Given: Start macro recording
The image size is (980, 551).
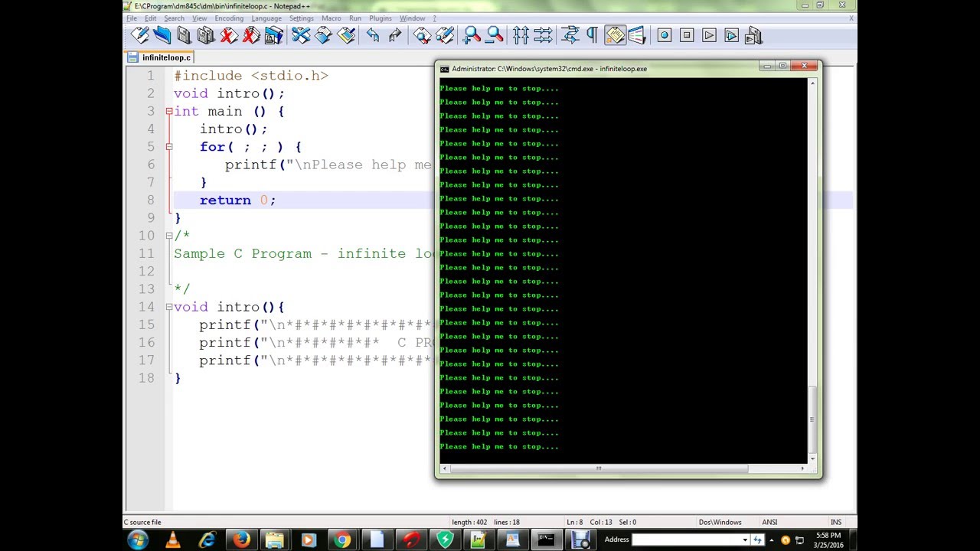Looking at the screenshot, I should 664,35.
